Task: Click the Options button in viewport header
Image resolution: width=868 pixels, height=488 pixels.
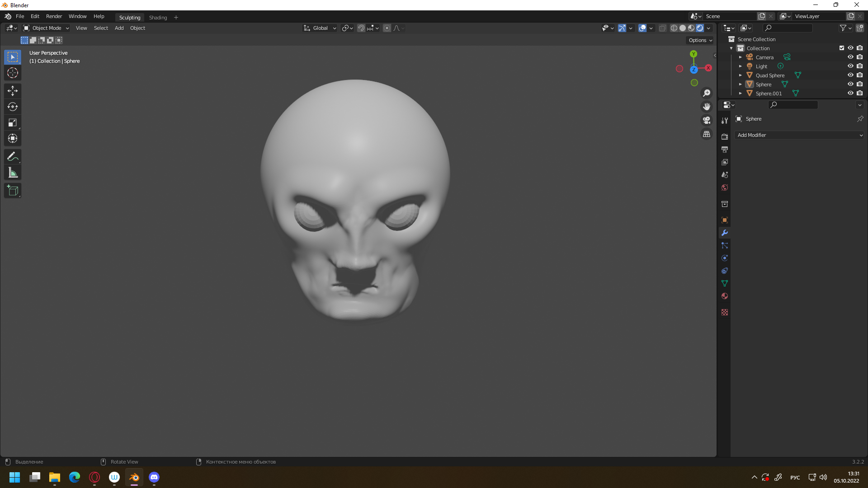Action: (700, 40)
